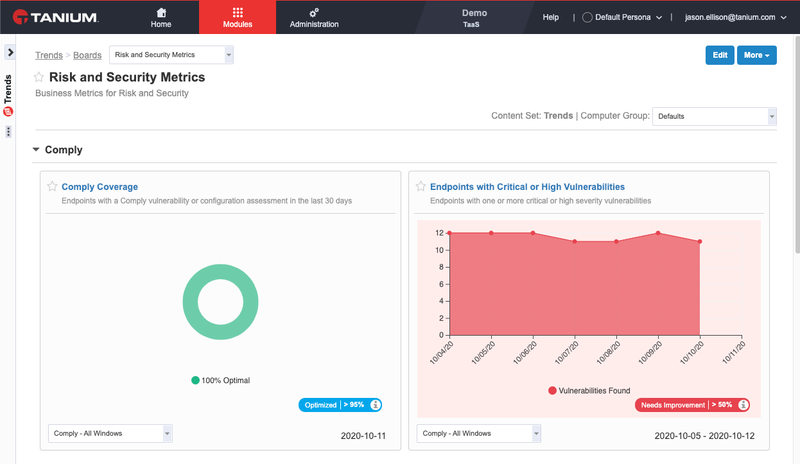The width and height of the screenshot is (800, 464).
Task: Collapse the Comply section
Action: (36, 150)
